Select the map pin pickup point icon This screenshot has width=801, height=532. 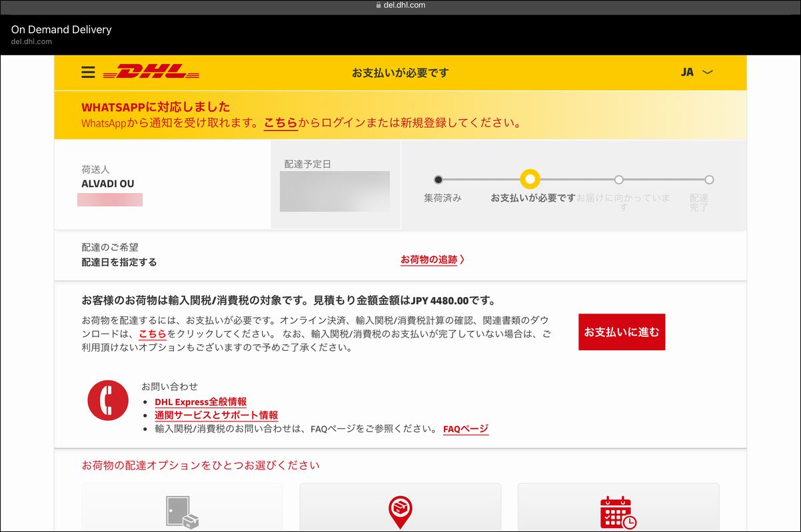click(400, 513)
